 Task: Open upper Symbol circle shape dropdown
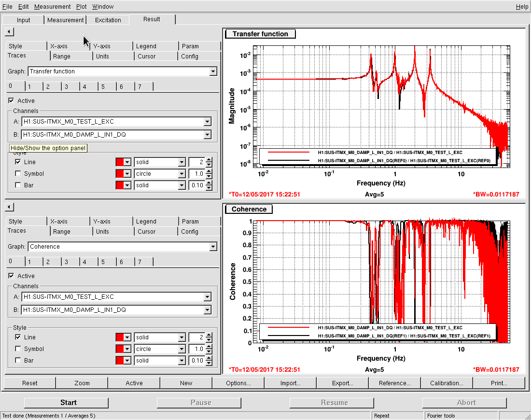coord(182,173)
